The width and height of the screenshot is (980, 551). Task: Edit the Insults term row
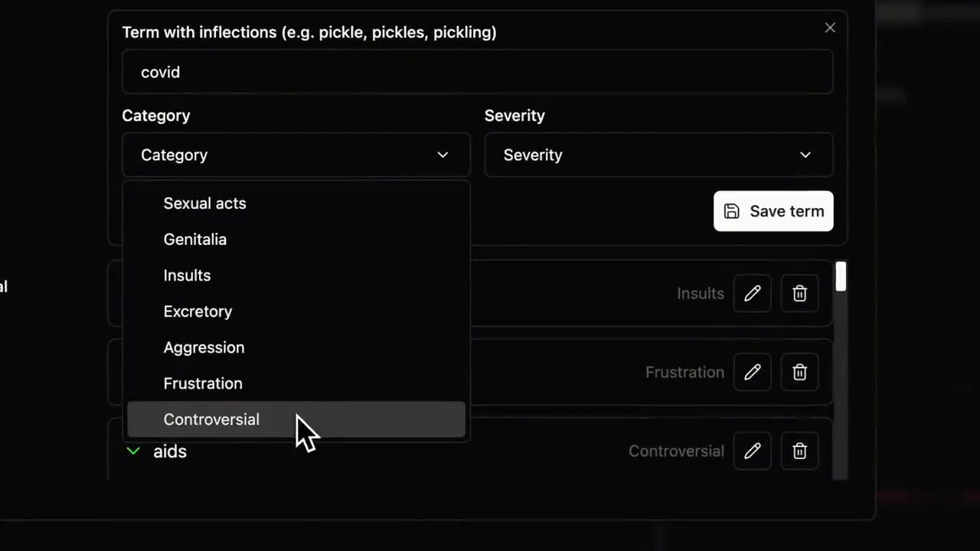752,293
